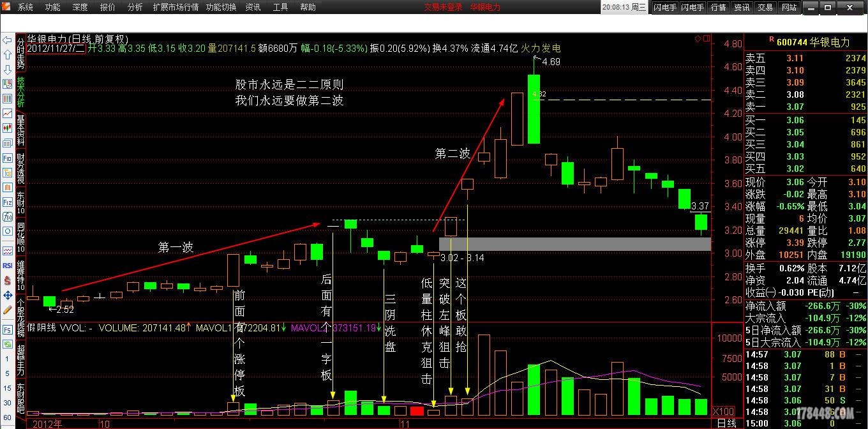Click the RSI indicator icon

click(x=8, y=266)
